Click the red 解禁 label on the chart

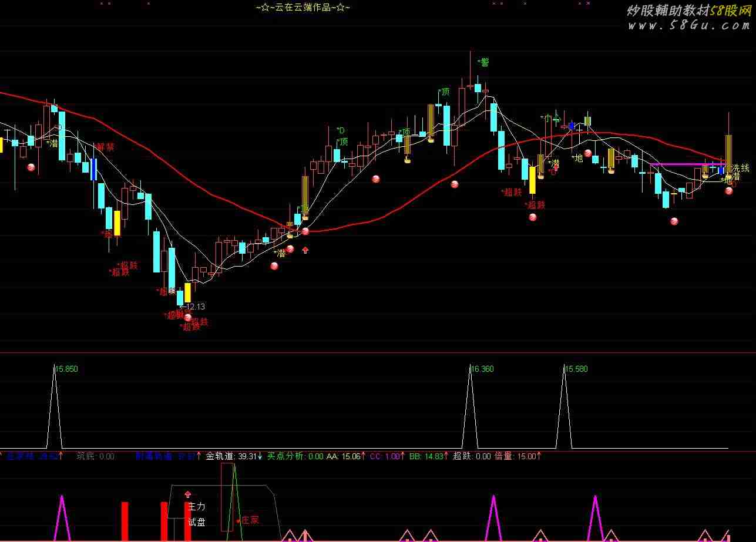pyautogui.click(x=106, y=147)
